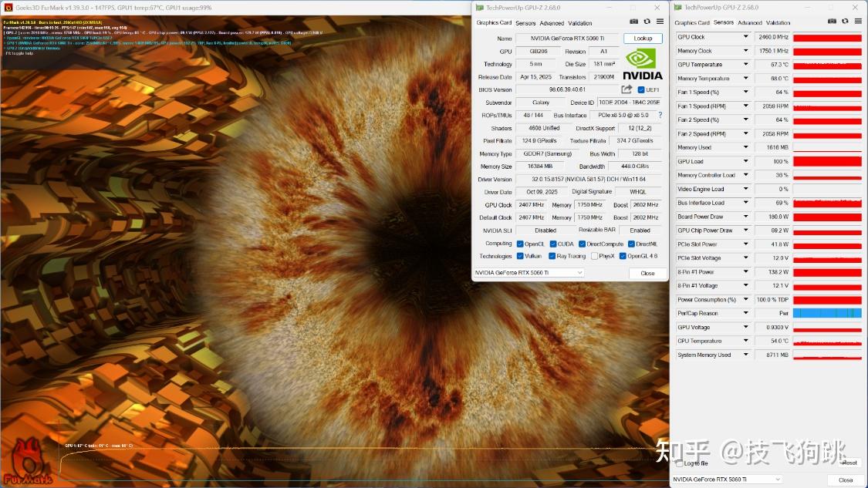Click the Lookup button

pos(643,39)
